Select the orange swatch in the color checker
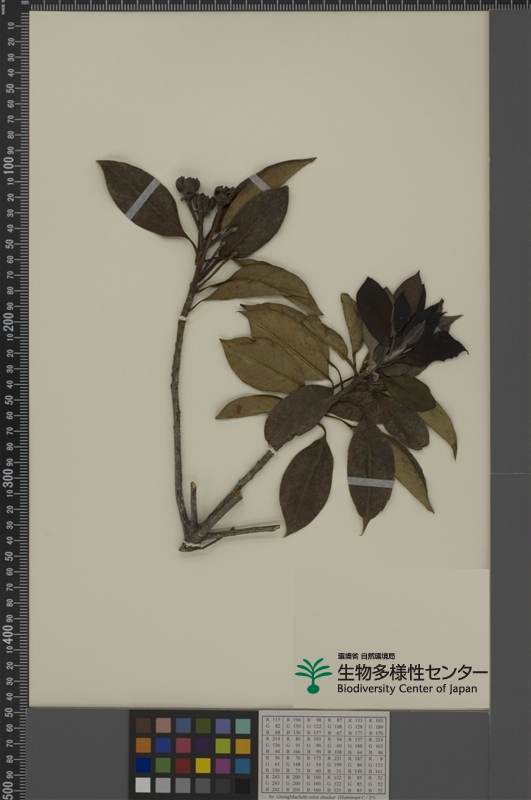This screenshot has height=800, width=531. point(143,745)
